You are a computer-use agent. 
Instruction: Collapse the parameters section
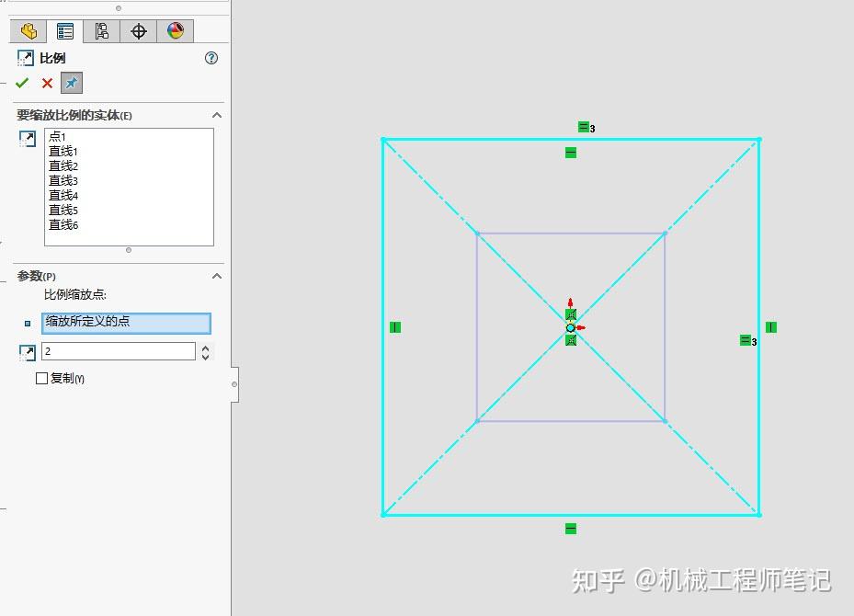(217, 276)
